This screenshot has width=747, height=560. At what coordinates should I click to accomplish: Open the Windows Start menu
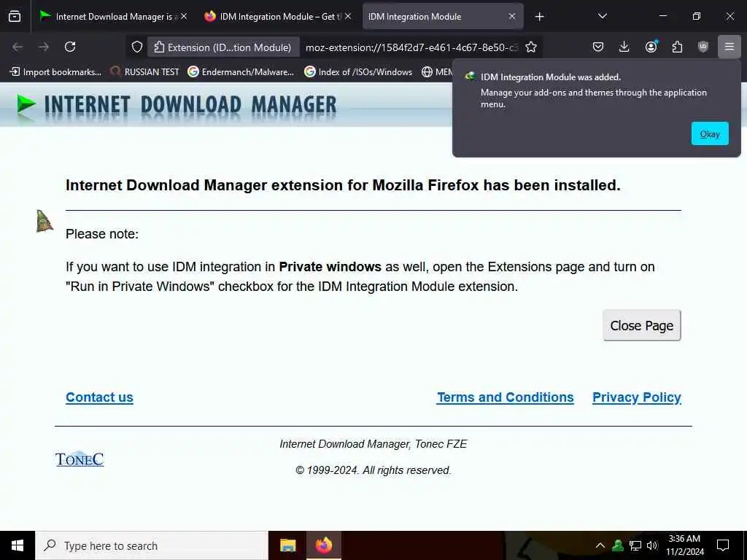pyautogui.click(x=18, y=545)
